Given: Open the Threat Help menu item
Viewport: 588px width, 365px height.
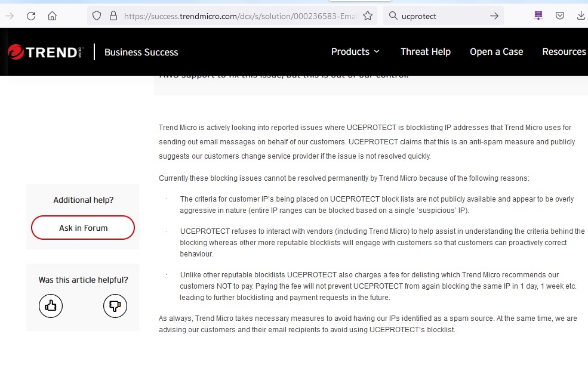Looking at the screenshot, I should tap(426, 52).
